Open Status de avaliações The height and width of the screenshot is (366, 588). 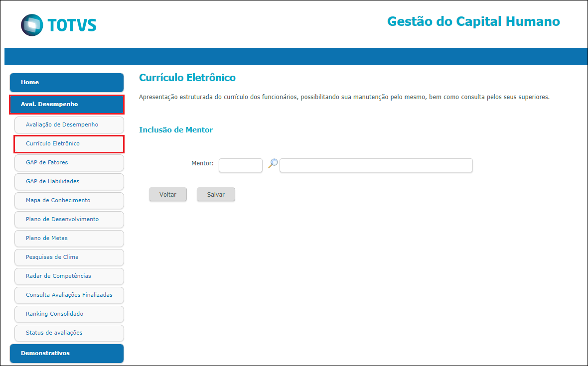(69, 333)
